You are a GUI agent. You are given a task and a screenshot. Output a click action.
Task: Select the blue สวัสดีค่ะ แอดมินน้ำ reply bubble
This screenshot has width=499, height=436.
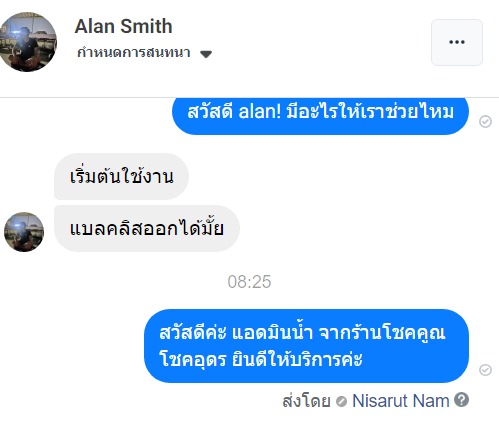point(306,346)
